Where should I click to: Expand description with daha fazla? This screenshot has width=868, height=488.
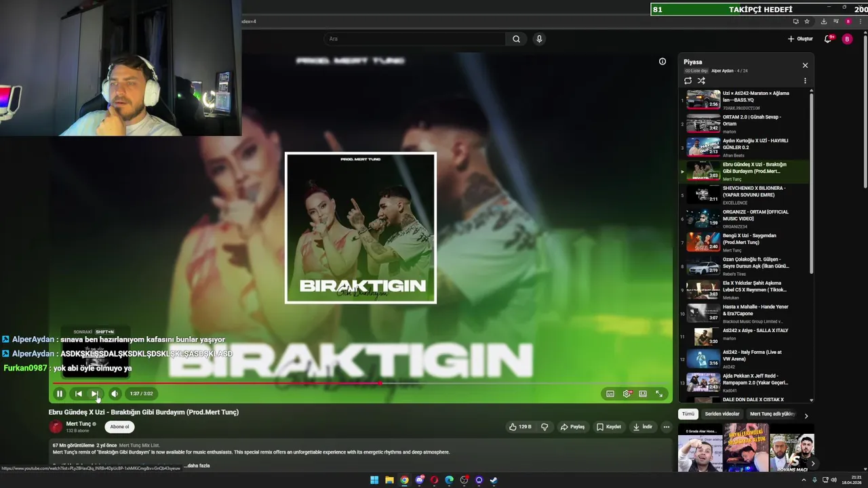point(199,466)
